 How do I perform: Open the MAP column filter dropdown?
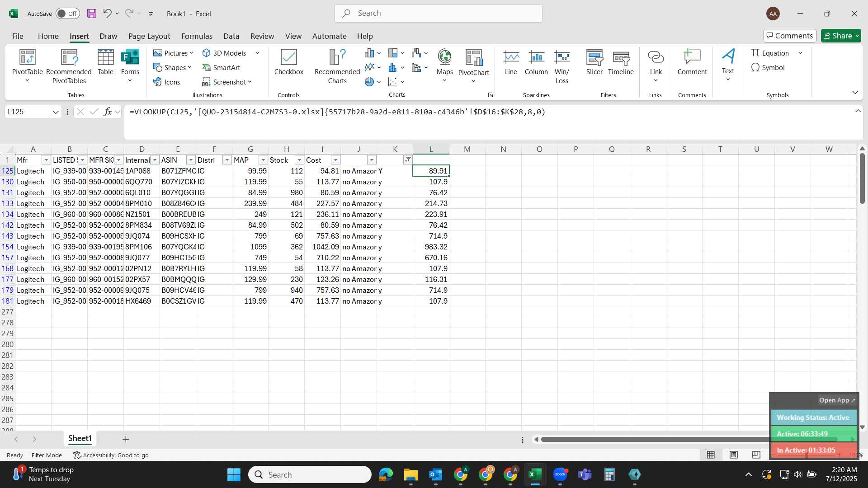click(x=263, y=160)
